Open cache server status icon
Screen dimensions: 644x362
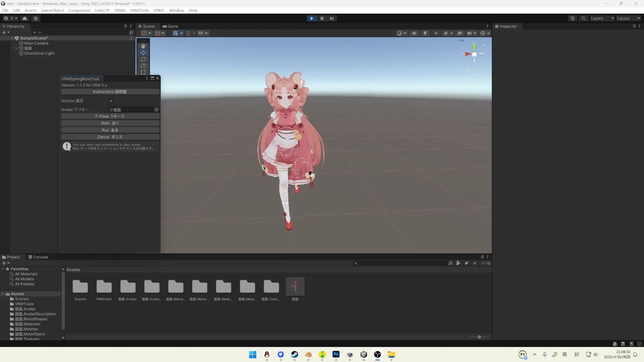[623, 344]
